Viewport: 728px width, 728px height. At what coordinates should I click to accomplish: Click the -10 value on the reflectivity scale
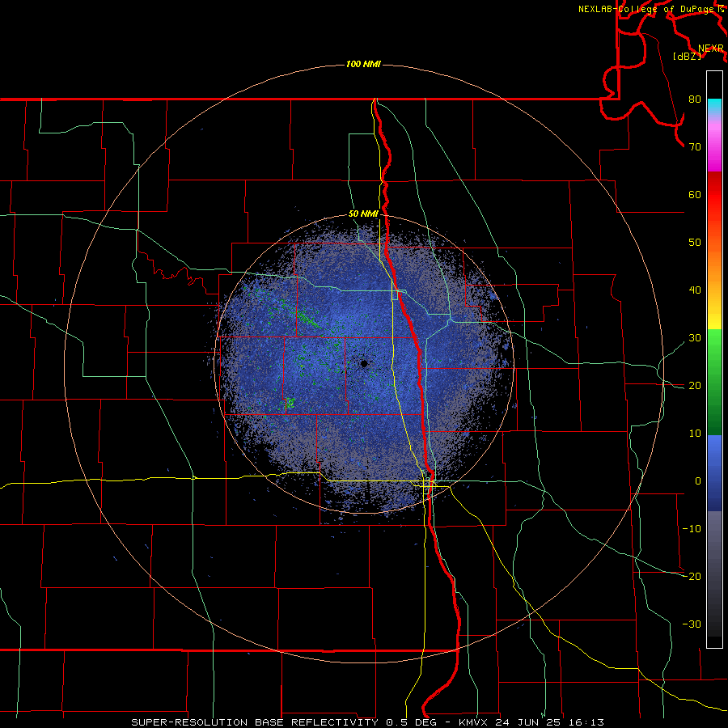pyautogui.click(x=692, y=529)
